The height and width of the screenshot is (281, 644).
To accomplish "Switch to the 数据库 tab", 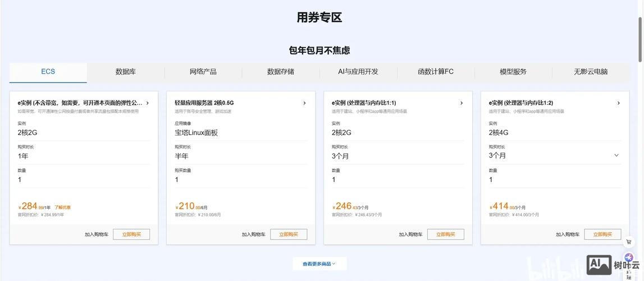I will pos(126,72).
